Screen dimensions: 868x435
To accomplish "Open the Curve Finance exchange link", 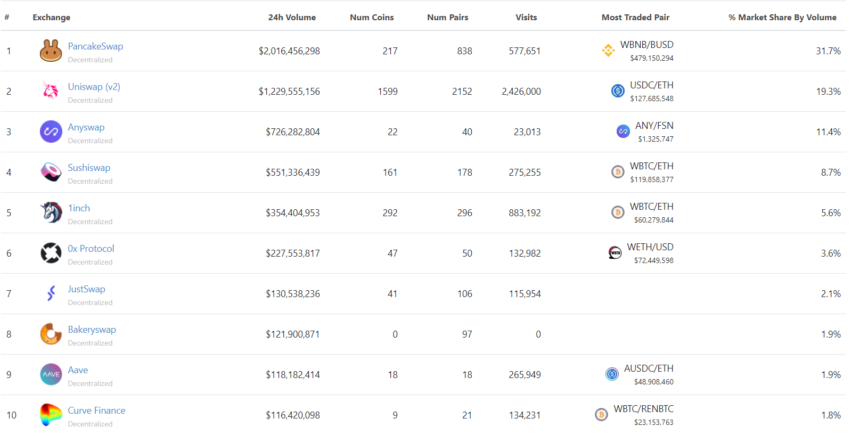I will click(96, 411).
